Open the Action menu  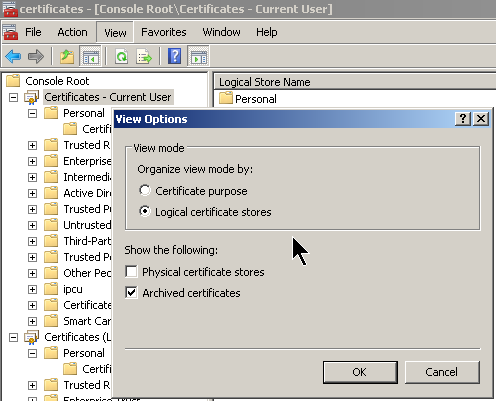click(72, 32)
